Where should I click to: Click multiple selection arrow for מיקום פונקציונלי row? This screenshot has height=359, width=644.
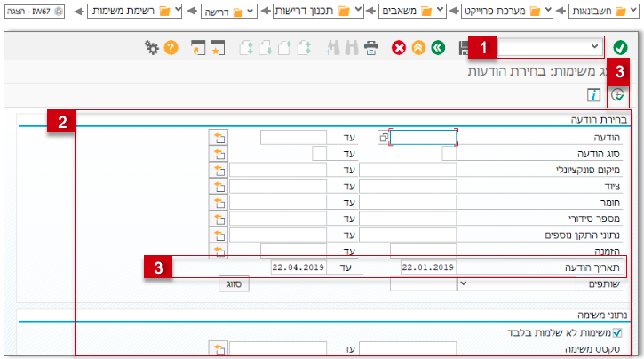click(219, 170)
